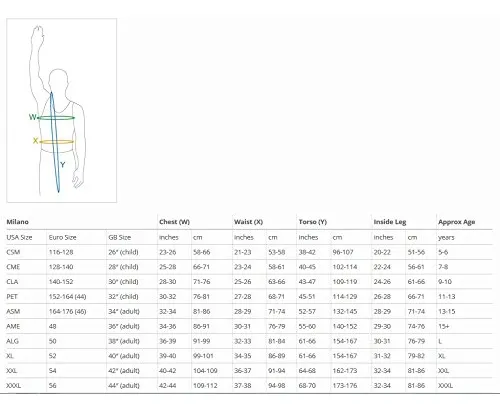Click the Milano table heading
This screenshot has height=412, width=500.
[x=17, y=222]
